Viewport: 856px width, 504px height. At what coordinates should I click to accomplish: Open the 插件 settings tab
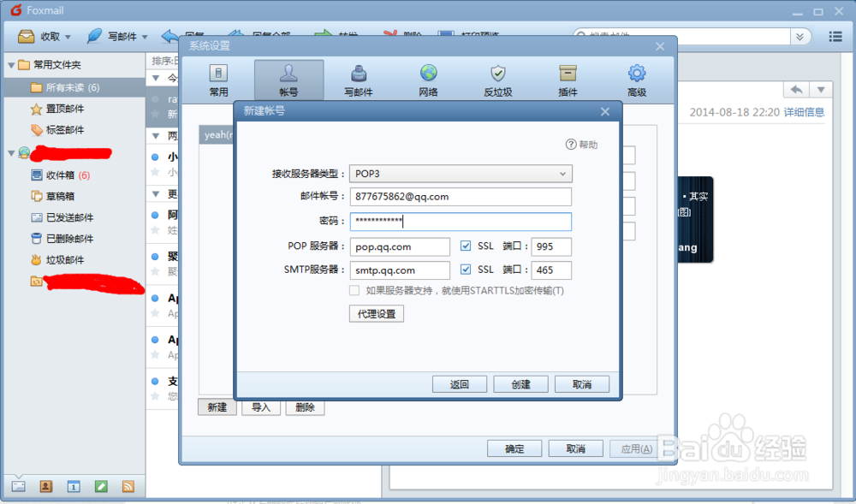coord(568,80)
